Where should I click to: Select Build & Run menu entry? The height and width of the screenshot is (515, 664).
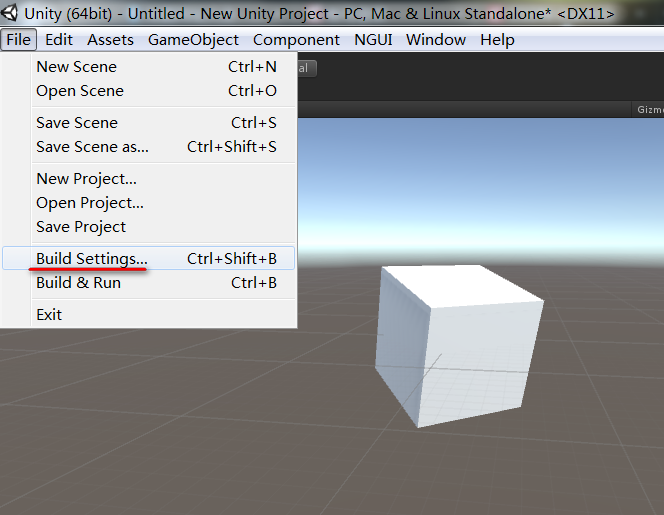tap(148, 283)
